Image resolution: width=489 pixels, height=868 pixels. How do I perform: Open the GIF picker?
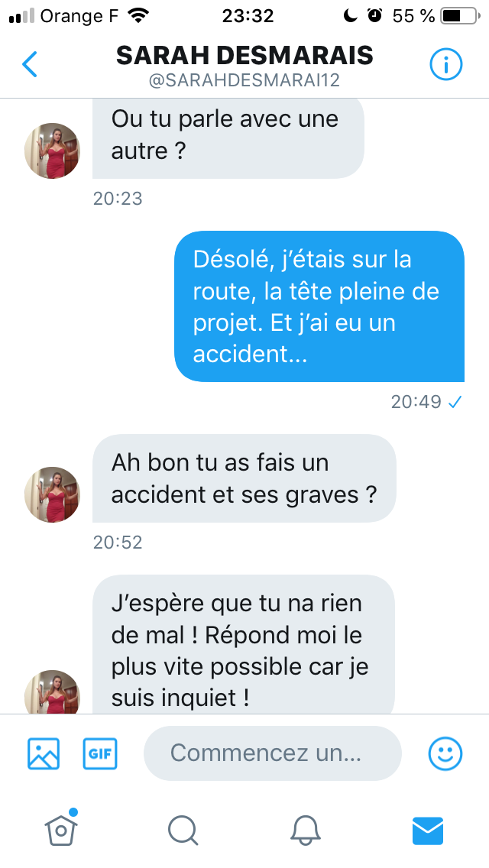[100, 753]
